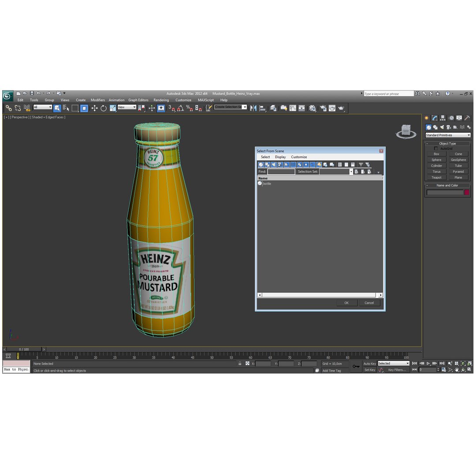Viewport: 476px width, 476px height.
Task: Activate the Select Object tool
Action: [57, 108]
